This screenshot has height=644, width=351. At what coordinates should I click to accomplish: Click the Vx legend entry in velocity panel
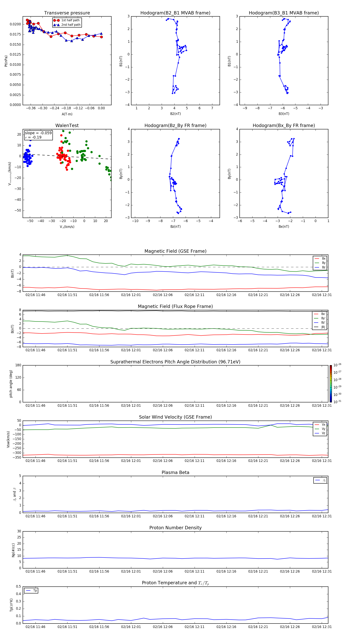[x=320, y=424]
